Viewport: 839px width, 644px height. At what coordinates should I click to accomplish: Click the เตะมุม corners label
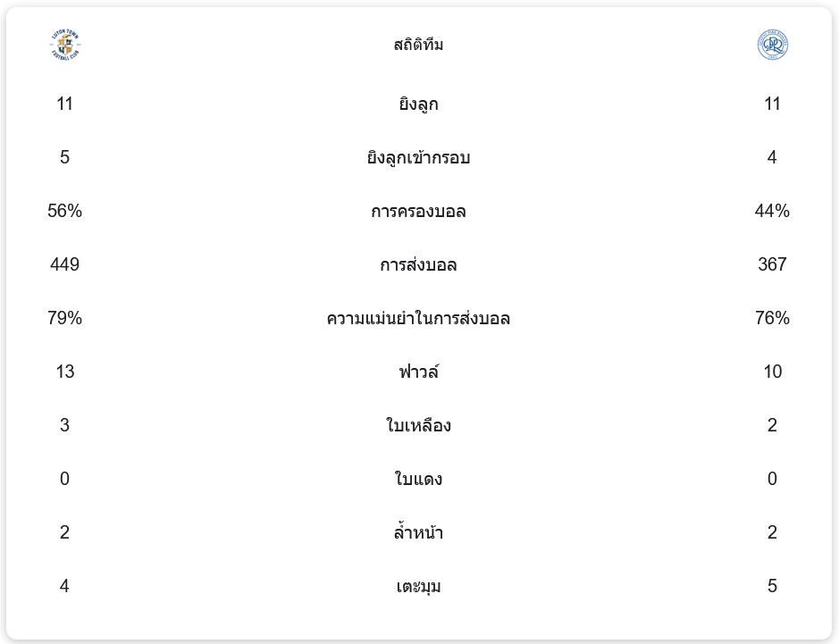(x=418, y=587)
